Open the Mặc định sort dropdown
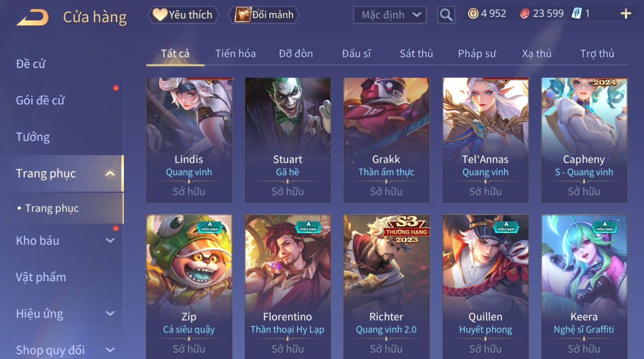This screenshot has height=359, width=644. point(389,15)
